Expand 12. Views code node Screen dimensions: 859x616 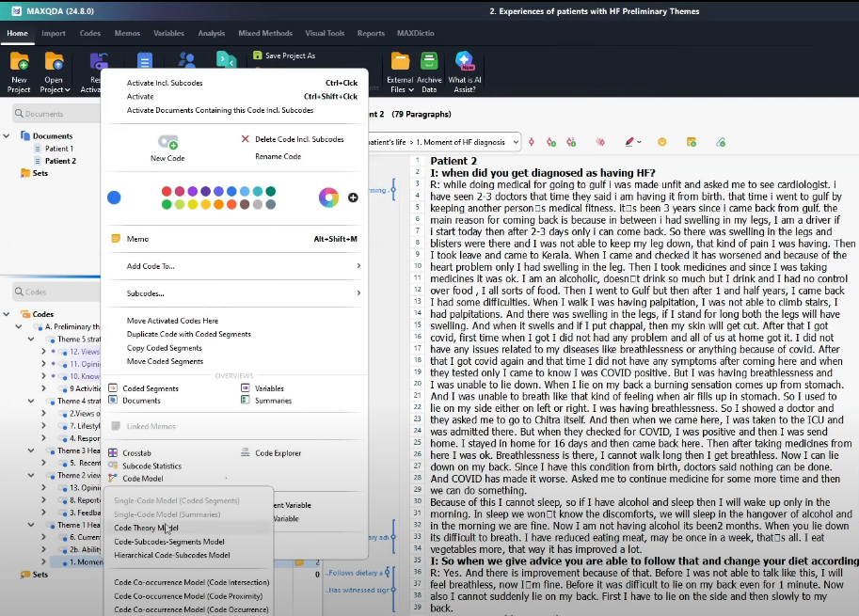[x=43, y=352]
